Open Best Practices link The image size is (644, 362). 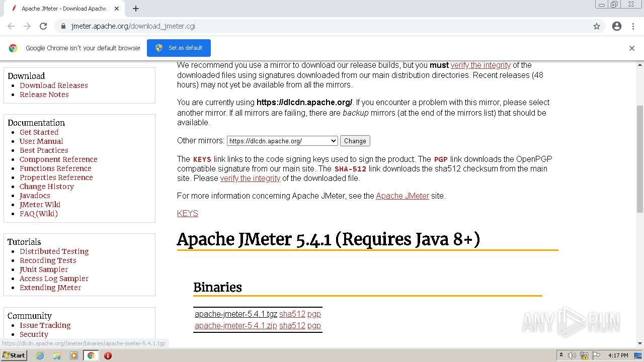(x=44, y=150)
